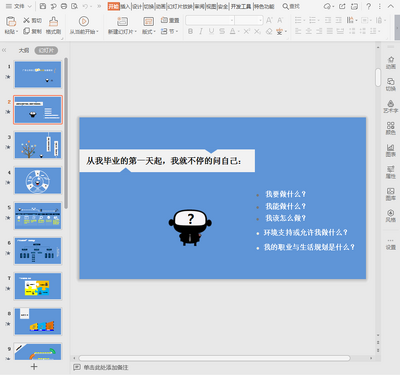Toggle align text right
The width and height of the screenshot is (400, 375).
319,31
